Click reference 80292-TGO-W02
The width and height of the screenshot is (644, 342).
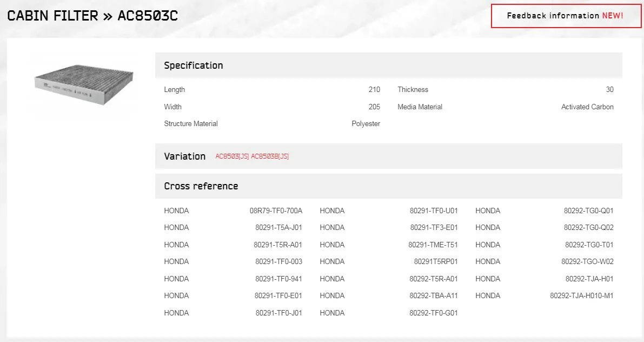(x=587, y=261)
